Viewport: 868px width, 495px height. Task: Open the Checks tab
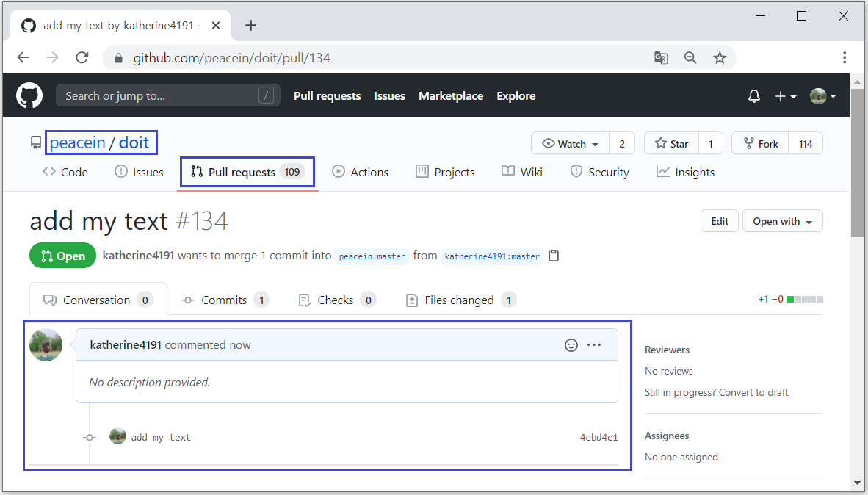tap(337, 300)
